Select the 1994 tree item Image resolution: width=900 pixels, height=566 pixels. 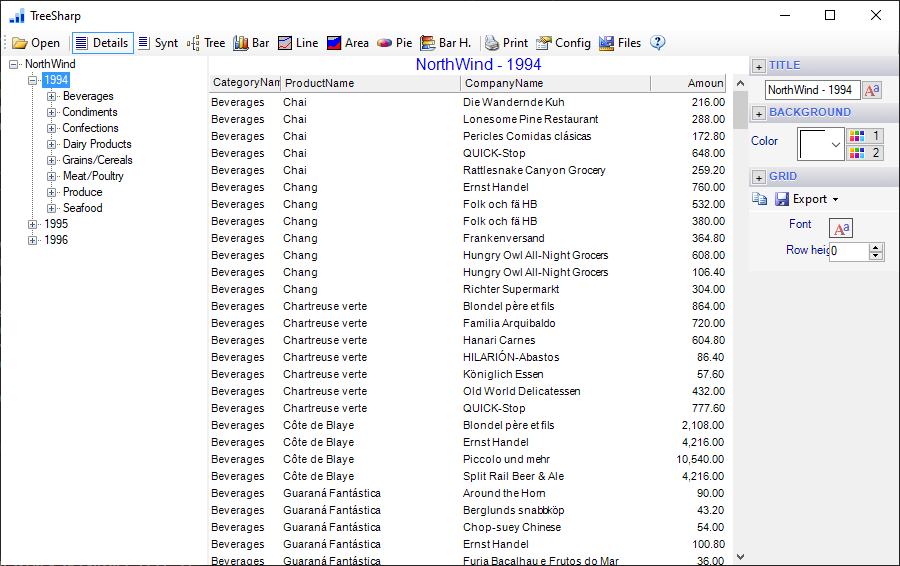click(x=56, y=80)
